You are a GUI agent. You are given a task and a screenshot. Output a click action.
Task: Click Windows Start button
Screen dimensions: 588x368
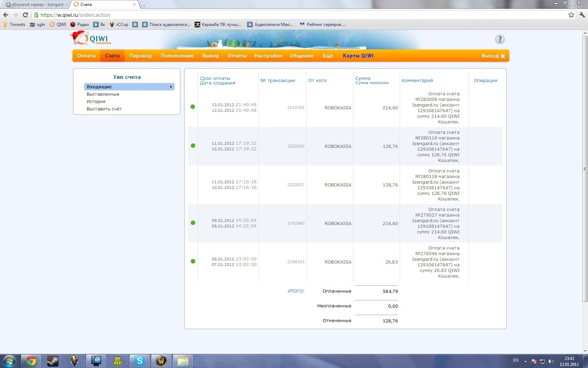pyautogui.click(x=9, y=361)
